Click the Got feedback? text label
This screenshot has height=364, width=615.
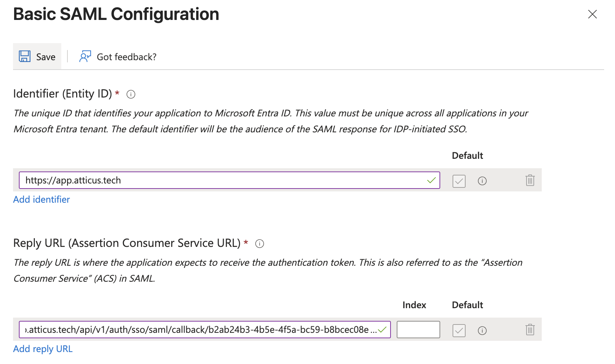click(x=126, y=57)
